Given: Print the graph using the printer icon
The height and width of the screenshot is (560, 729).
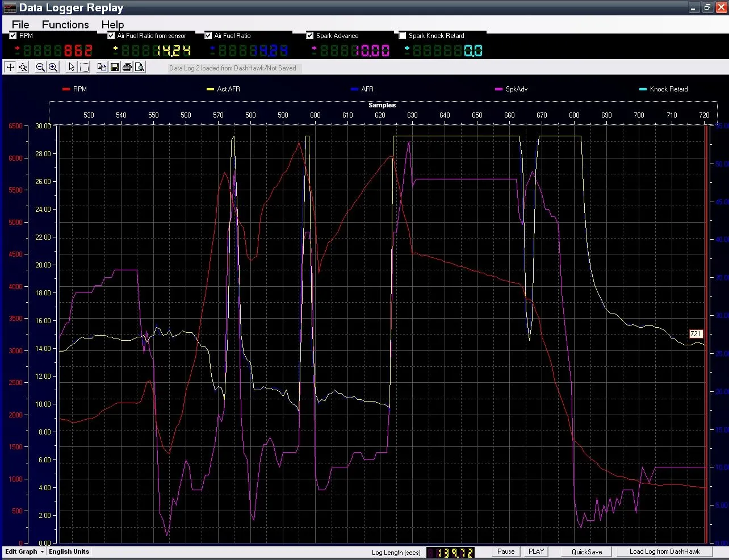Looking at the screenshot, I should (127, 67).
